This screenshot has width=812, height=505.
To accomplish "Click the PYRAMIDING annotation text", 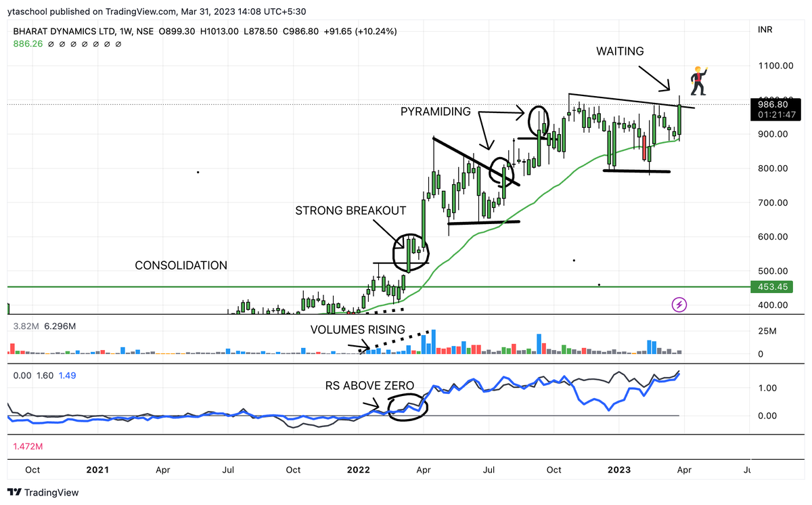I will coord(435,112).
